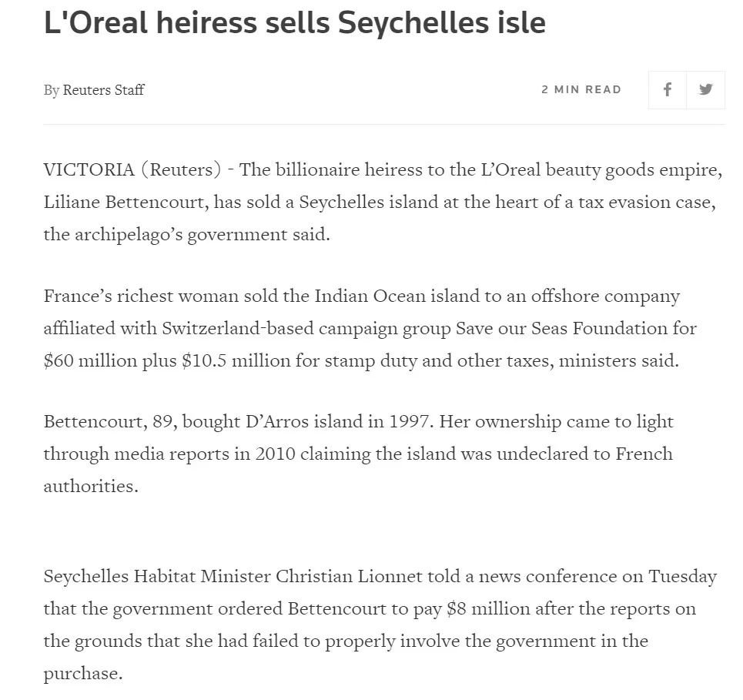Click the "2 MIN READ" label

coord(581,89)
